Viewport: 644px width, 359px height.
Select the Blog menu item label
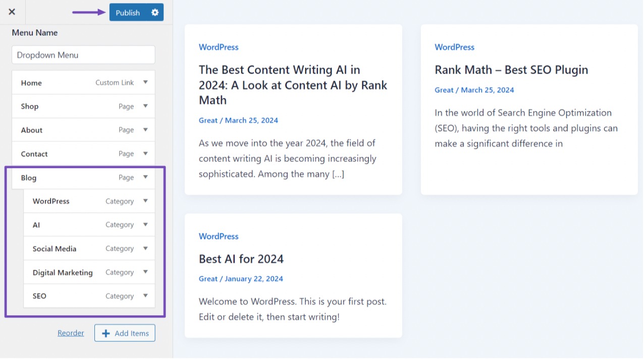(x=29, y=177)
